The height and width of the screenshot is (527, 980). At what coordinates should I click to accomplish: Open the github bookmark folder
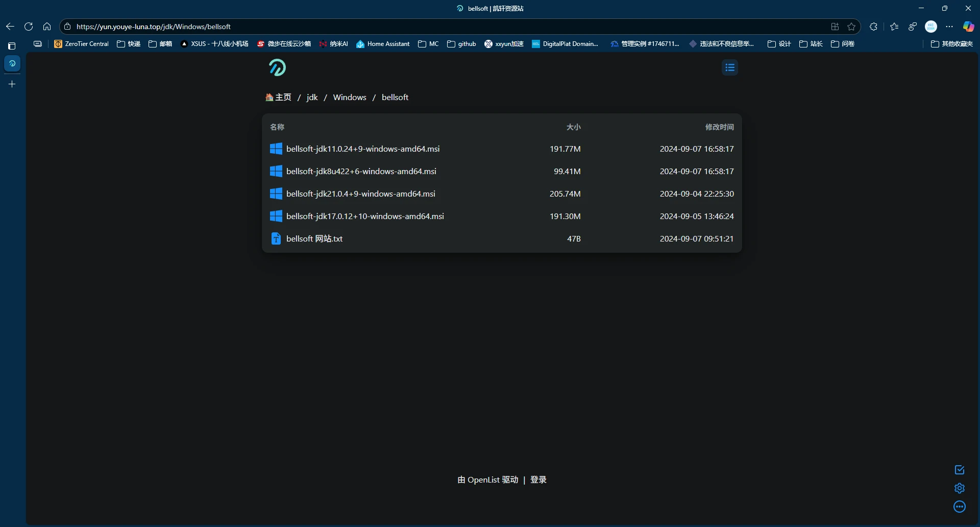tap(461, 44)
